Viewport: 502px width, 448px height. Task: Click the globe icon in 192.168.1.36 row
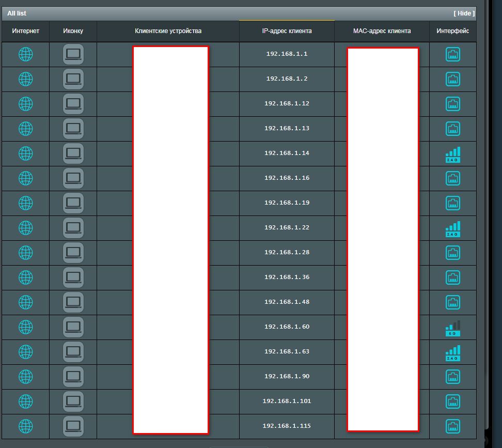(x=25, y=277)
